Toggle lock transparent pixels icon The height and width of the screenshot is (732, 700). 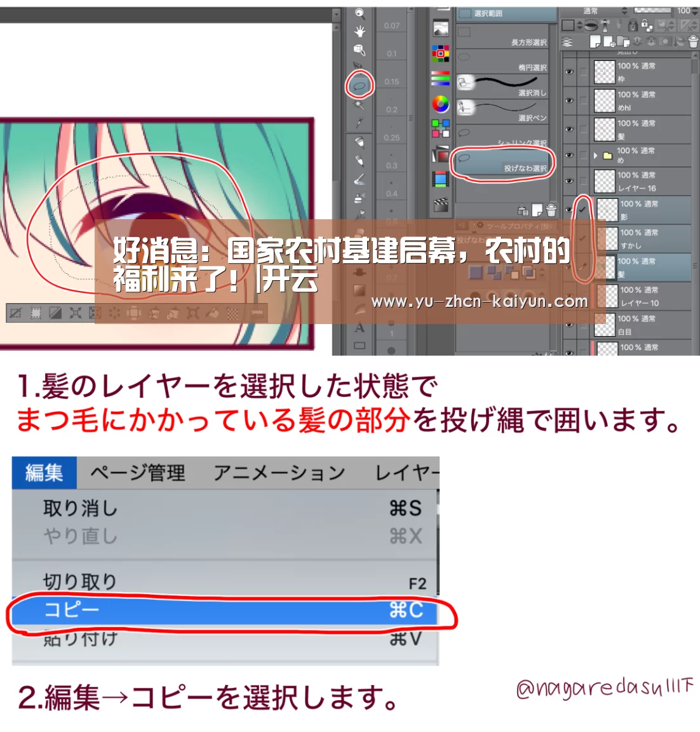point(647,24)
